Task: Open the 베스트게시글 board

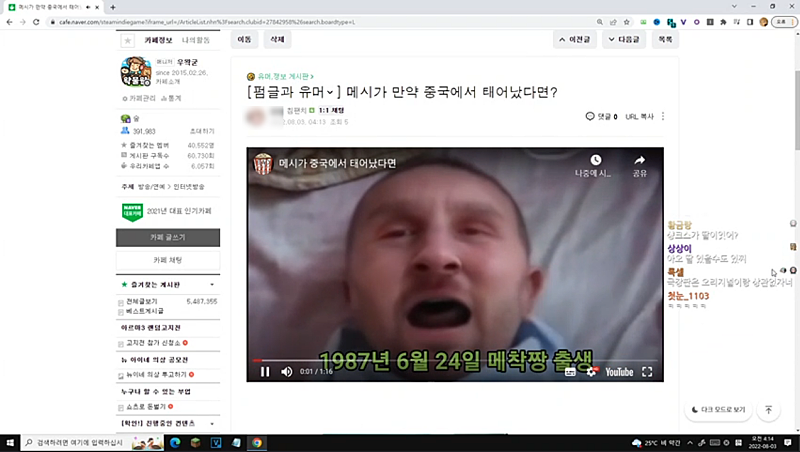Action: [145, 311]
